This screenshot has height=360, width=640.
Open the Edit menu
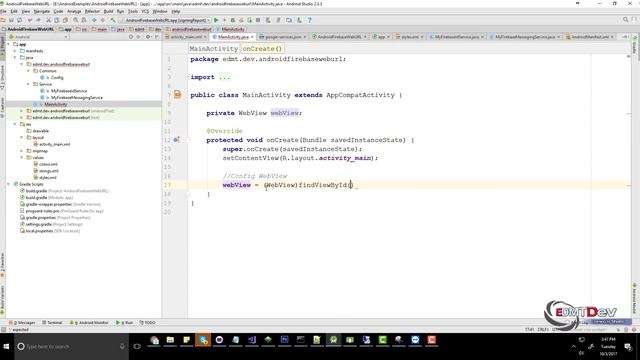[14, 11]
